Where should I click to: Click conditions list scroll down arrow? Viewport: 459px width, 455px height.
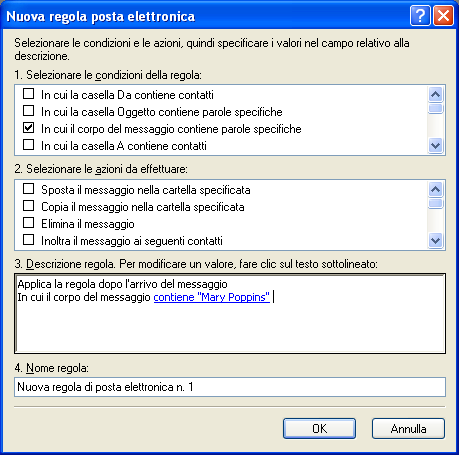435,145
